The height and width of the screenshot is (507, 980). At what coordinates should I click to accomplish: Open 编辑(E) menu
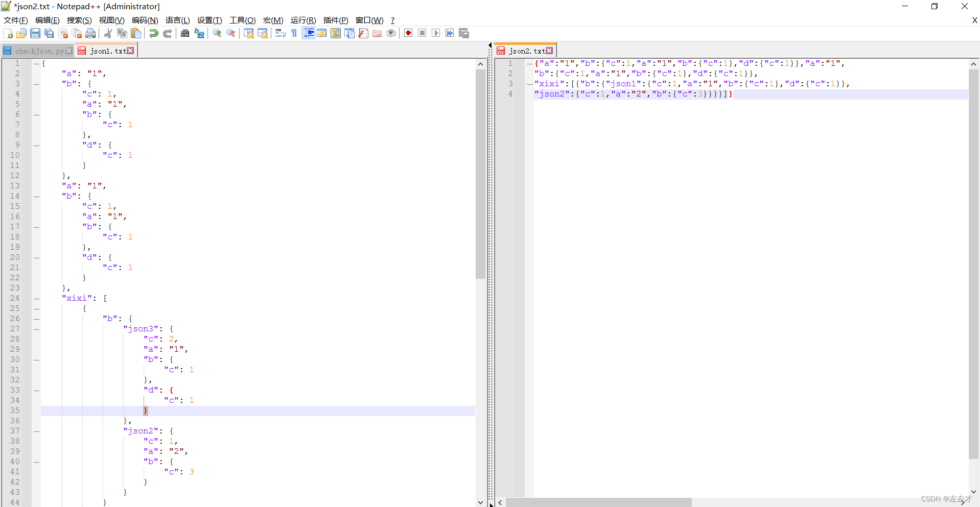pyautogui.click(x=48, y=20)
